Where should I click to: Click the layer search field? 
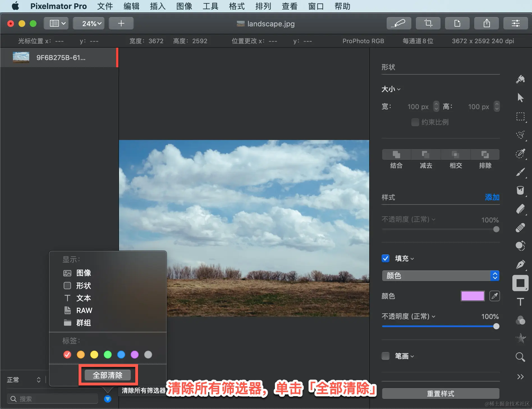[52, 399]
